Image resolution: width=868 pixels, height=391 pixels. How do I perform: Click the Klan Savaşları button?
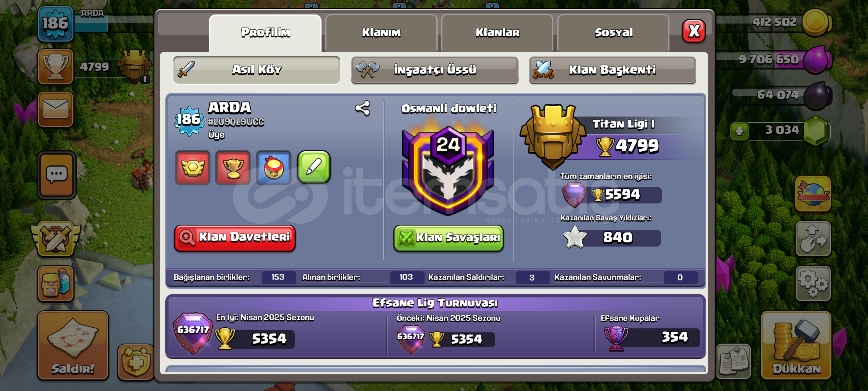(448, 238)
